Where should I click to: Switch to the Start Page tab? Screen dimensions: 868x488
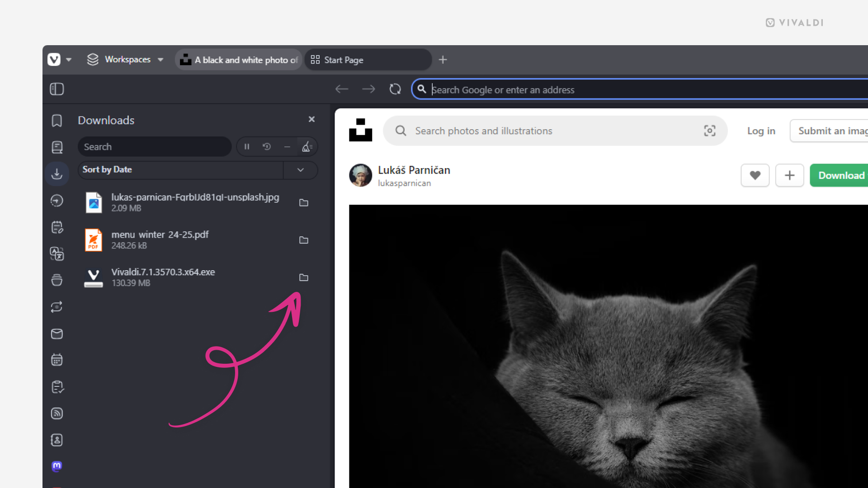365,60
